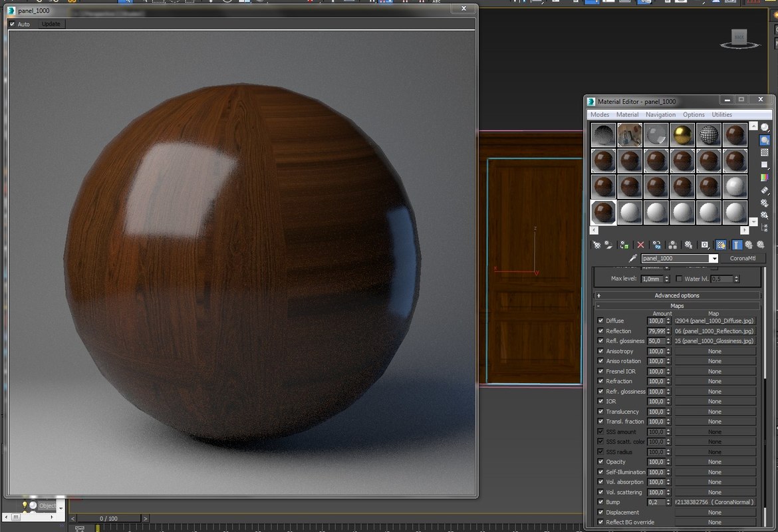Increase Refl. glossiness amount using its spinner
Screen dimensions: 778x532
click(668, 338)
